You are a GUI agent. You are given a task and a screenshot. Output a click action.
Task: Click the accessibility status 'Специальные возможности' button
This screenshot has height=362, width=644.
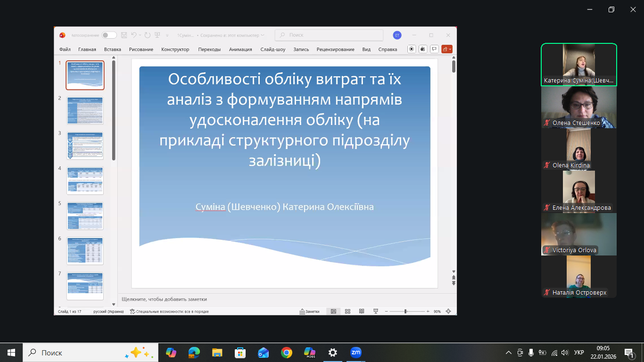click(169, 312)
